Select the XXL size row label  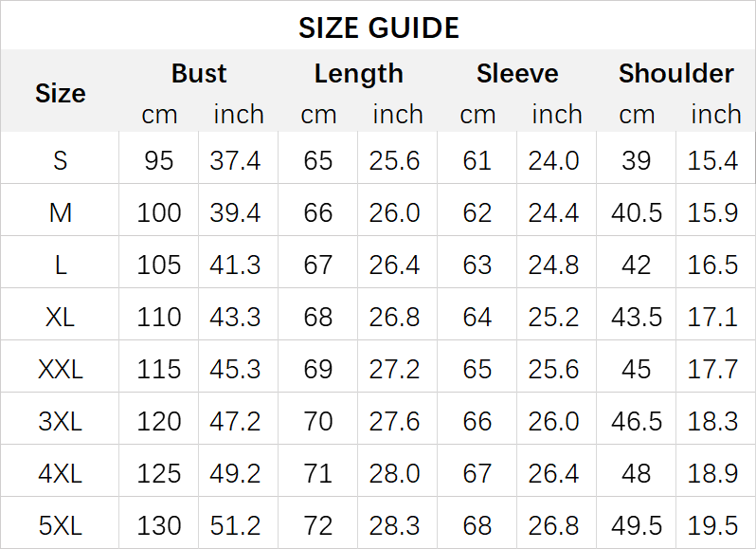(x=61, y=369)
